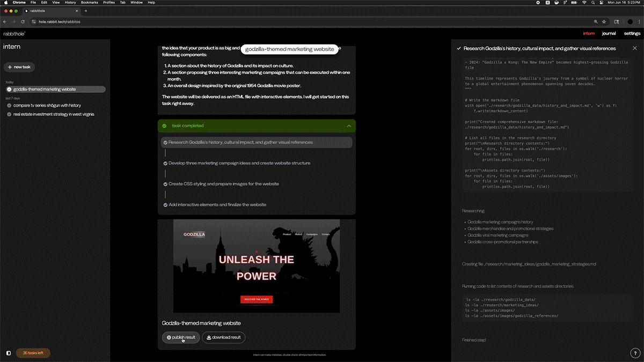Open the help question mark button

pyautogui.click(x=634, y=353)
